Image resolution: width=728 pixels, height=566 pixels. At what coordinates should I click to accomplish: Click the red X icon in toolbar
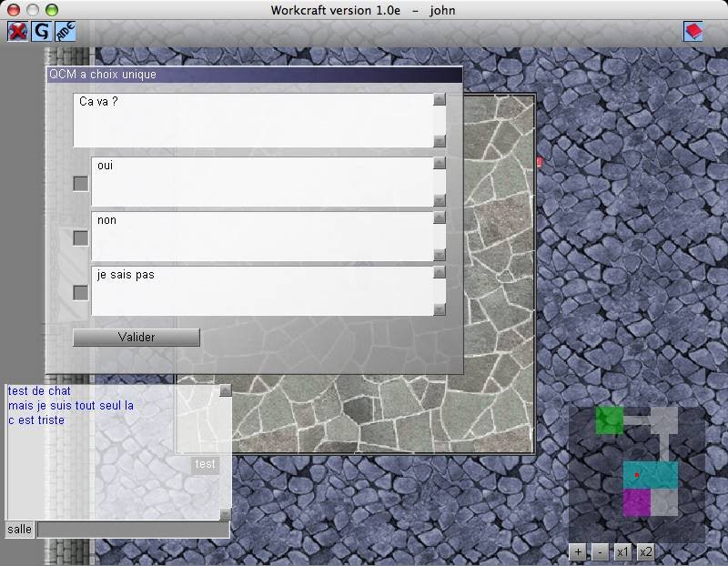17,32
